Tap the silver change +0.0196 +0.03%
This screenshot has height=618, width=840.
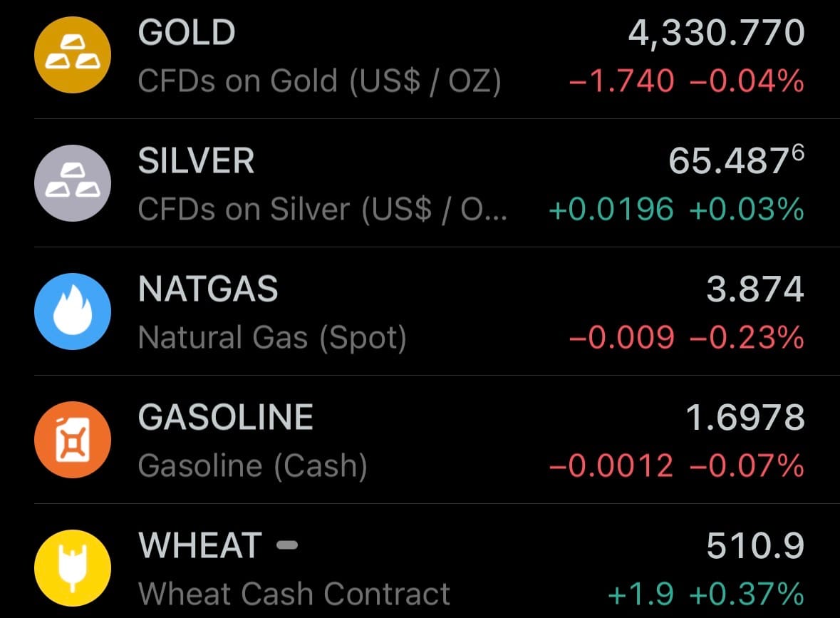click(677, 210)
